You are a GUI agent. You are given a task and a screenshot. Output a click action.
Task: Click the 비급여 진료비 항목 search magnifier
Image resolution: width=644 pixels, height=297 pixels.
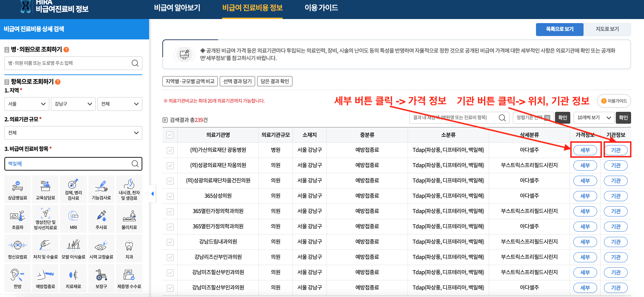pos(135,164)
